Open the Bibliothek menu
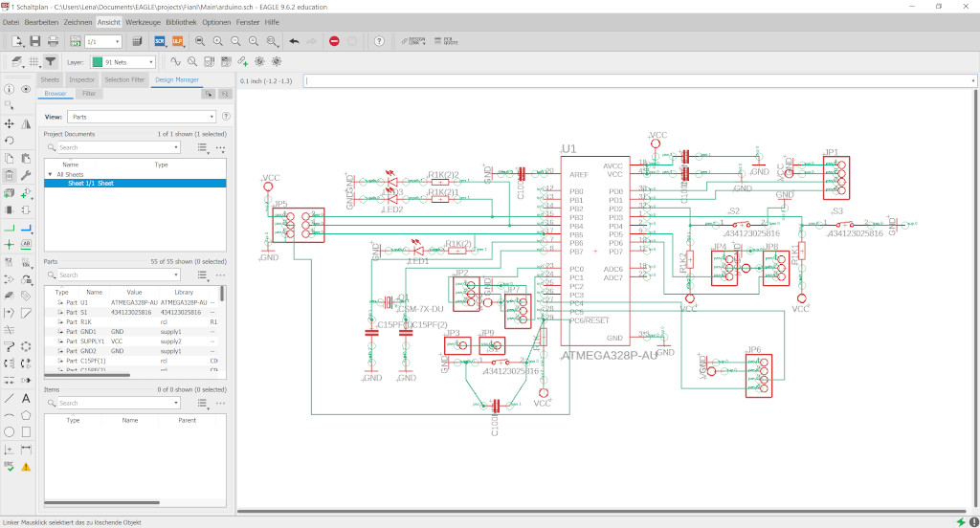 pos(181,21)
